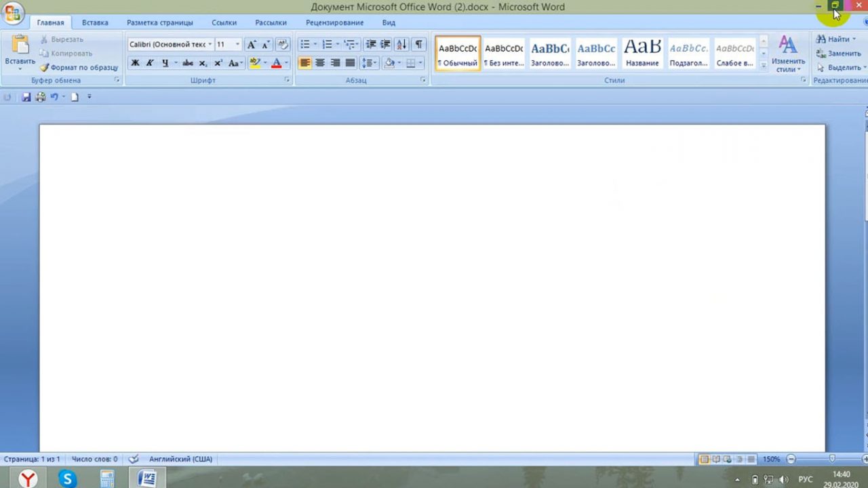868x488 pixels.
Task: Open the numbering list dropdown arrow
Action: 337,44
